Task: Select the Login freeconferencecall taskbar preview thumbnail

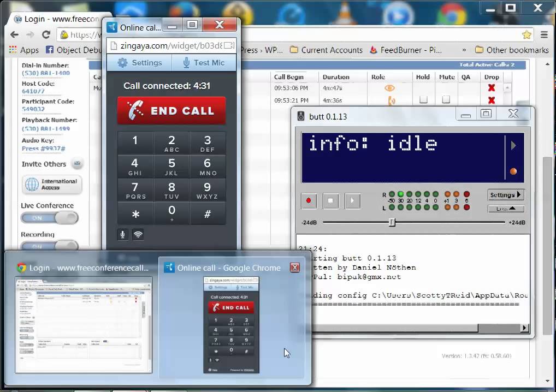Action: 84,325
